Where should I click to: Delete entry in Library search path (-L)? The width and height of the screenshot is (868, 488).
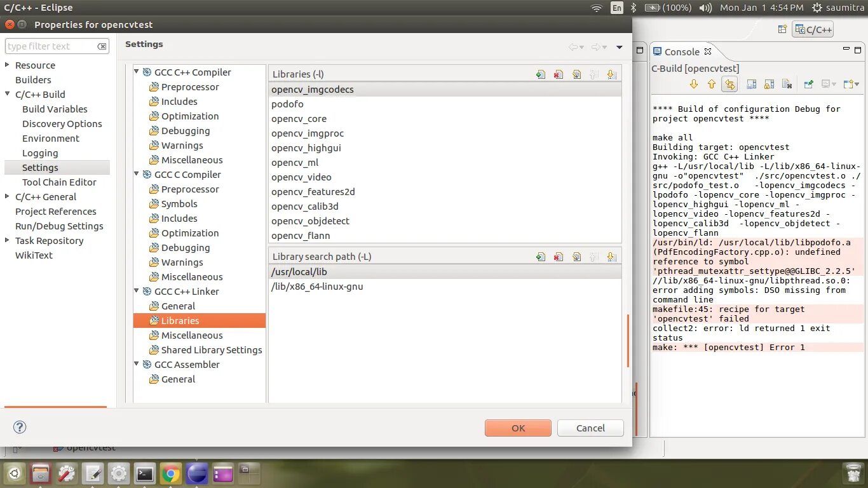click(x=558, y=257)
